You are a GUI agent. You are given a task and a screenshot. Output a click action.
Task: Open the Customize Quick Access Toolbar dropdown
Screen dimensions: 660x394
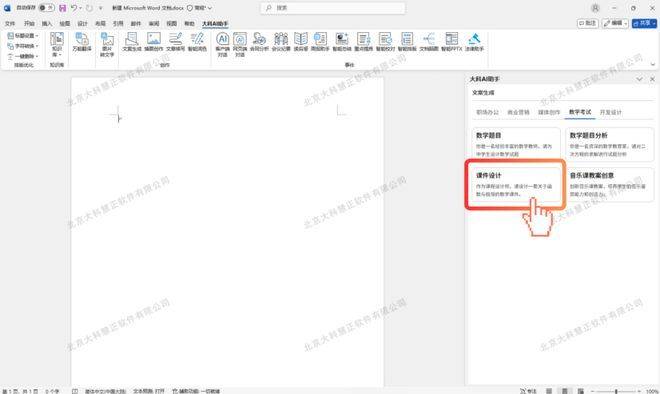click(101, 8)
